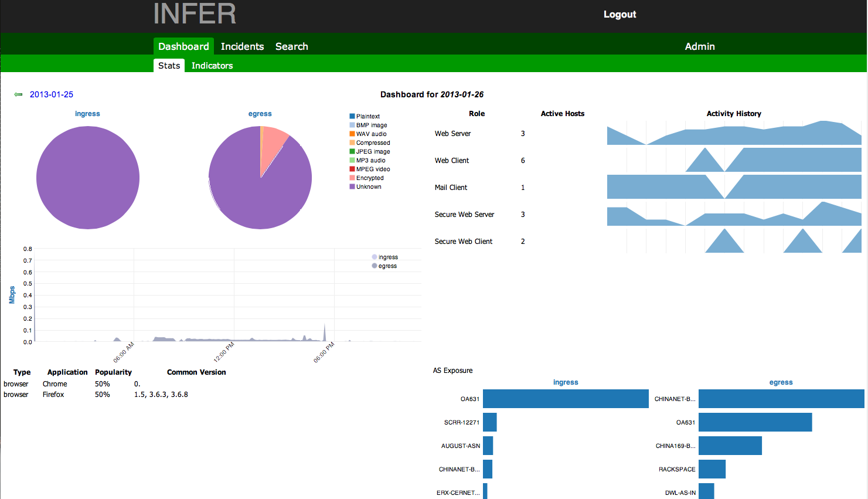Click the Mail Client role row

click(479, 188)
